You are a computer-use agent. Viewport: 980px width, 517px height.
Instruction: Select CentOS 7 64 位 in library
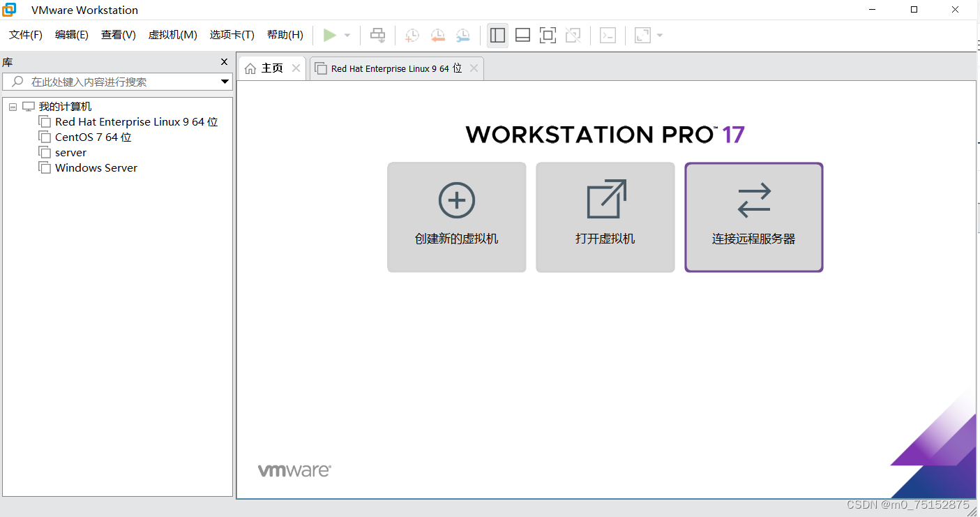(x=93, y=137)
